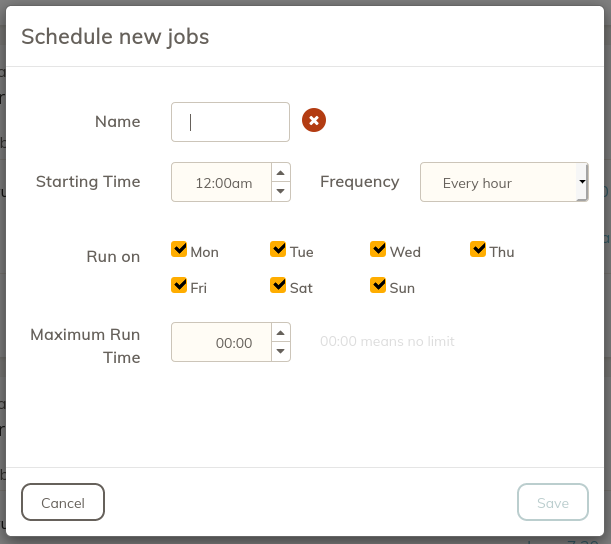611x544 pixels.
Task: Click the Starting Time 12:00am field
Action: pos(221,182)
